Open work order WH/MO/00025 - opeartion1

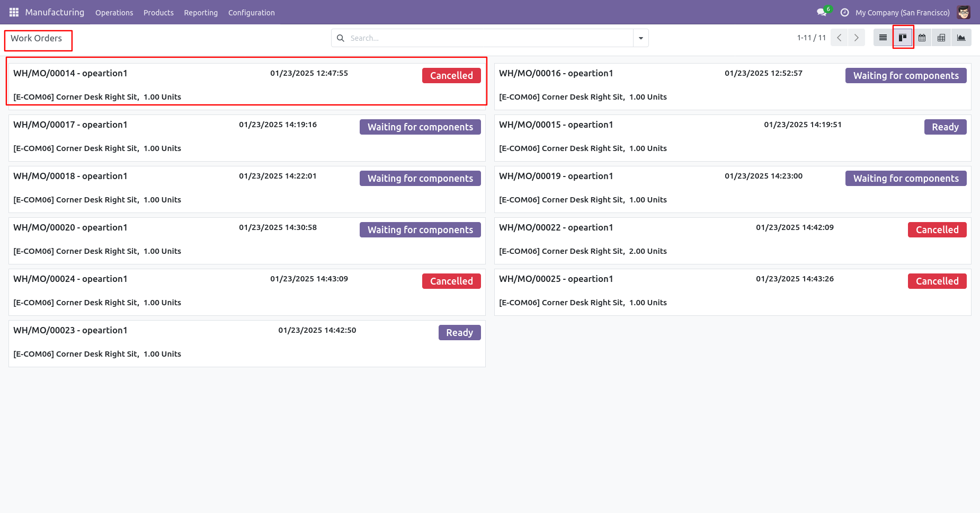click(x=733, y=292)
